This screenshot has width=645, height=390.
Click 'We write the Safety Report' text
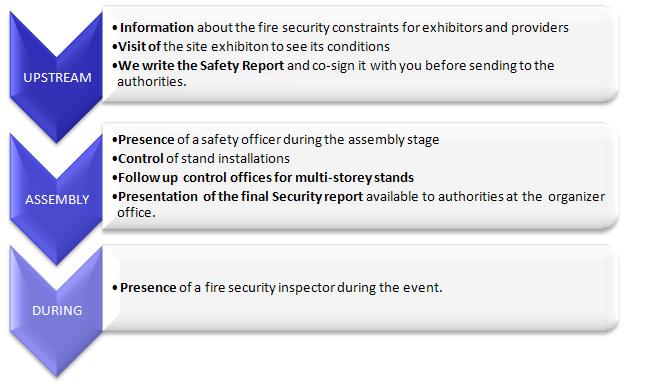click(201, 66)
